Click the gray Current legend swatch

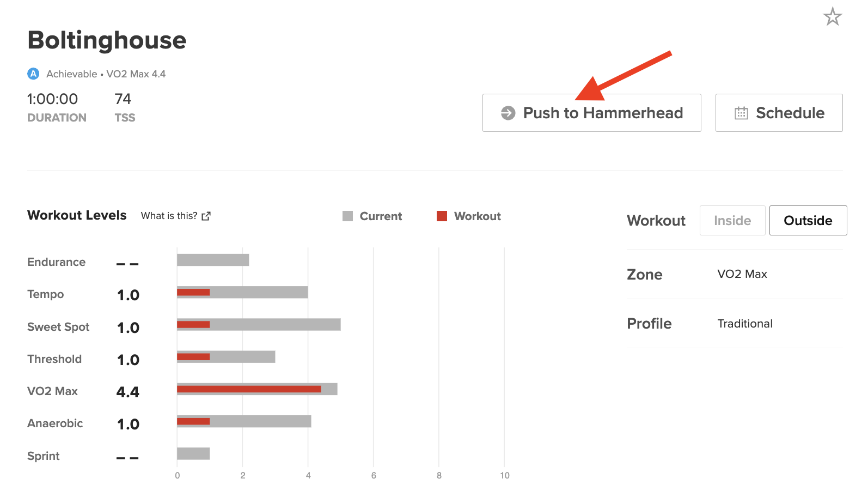tap(347, 216)
